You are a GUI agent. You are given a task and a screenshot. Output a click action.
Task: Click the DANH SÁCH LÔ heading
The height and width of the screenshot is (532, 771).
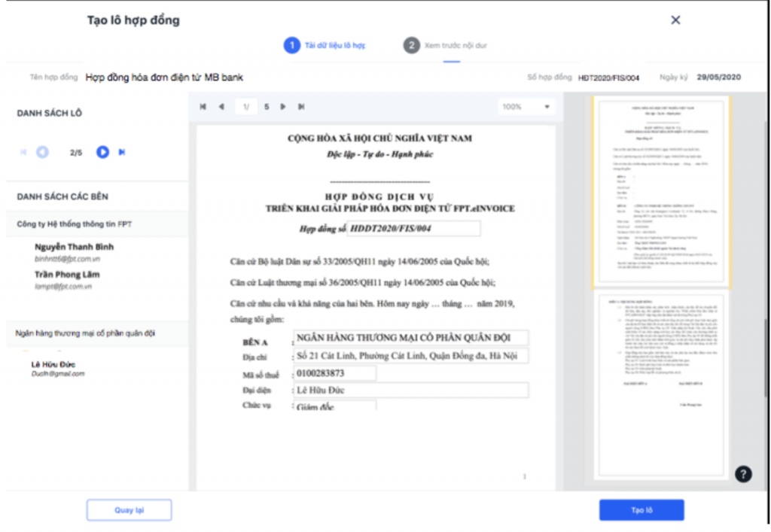coord(50,114)
